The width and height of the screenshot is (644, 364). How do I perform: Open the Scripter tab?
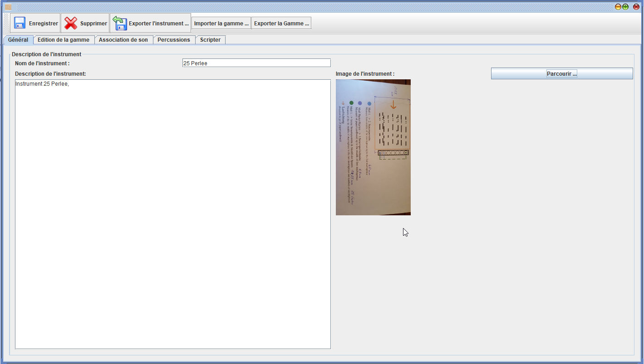(x=210, y=40)
